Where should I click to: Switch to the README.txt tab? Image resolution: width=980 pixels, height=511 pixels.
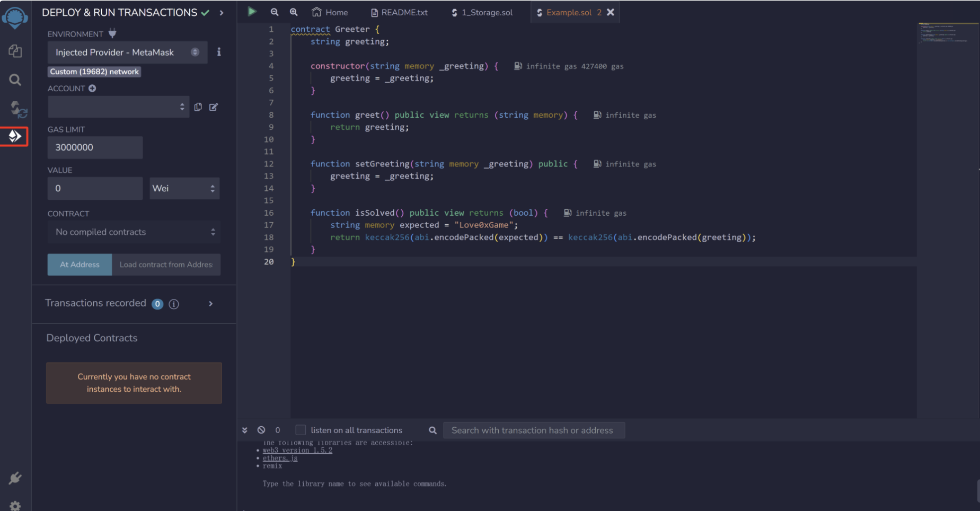tap(399, 12)
